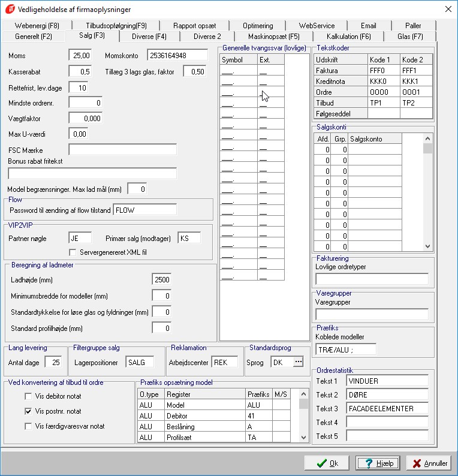The width and height of the screenshot is (458, 476).
Task: Click the Bonus rabat fritekst field
Action: tap(92, 174)
